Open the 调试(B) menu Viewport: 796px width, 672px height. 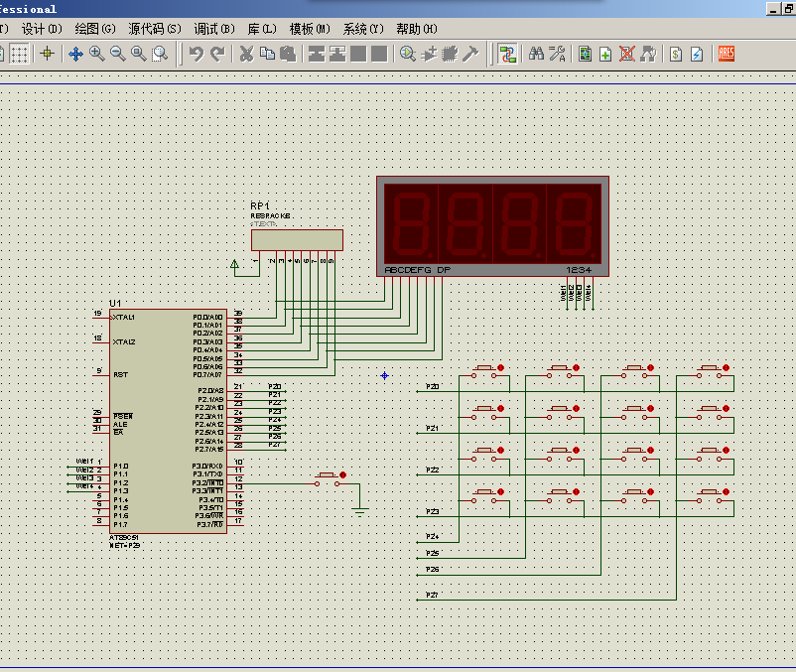(x=214, y=29)
